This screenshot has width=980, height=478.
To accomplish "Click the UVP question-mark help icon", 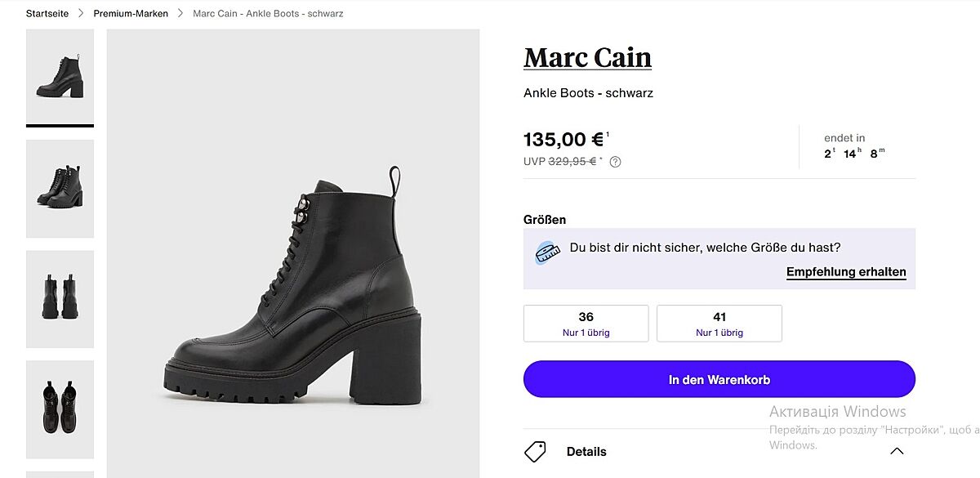I will 616,162.
